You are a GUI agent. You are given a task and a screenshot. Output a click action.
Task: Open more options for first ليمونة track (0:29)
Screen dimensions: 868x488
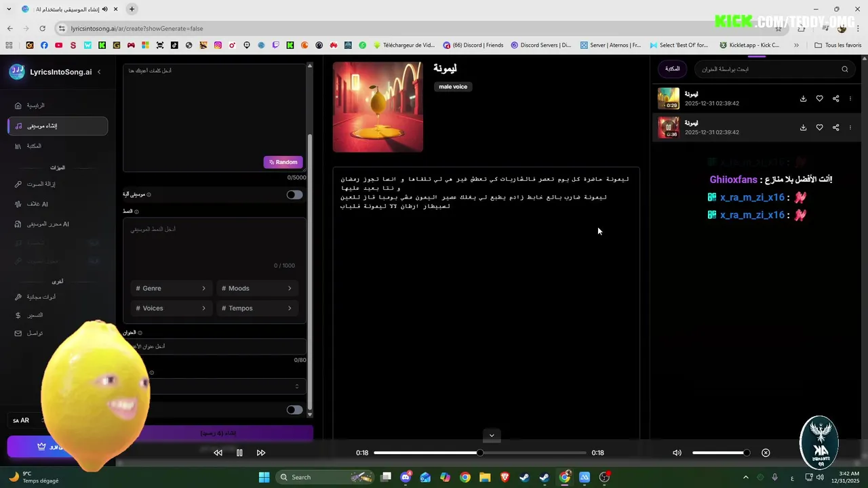[x=850, y=98]
